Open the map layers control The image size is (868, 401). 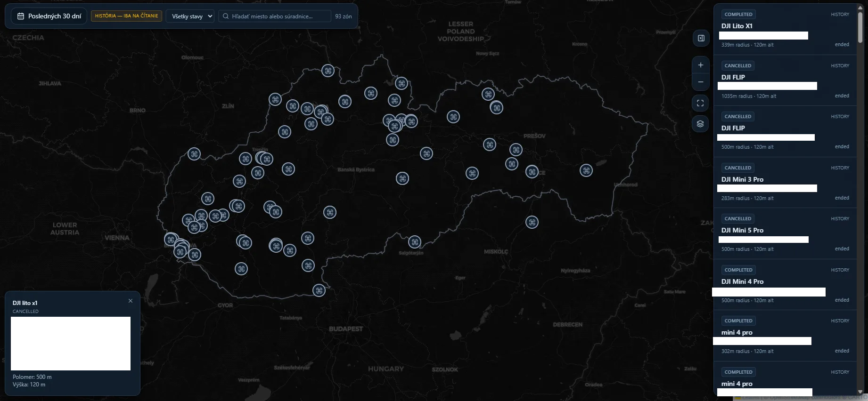(701, 124)
